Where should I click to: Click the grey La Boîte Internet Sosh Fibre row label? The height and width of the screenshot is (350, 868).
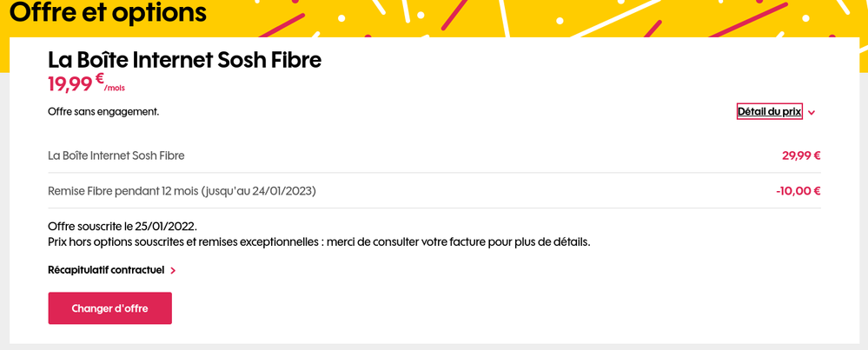click(116, 155)
